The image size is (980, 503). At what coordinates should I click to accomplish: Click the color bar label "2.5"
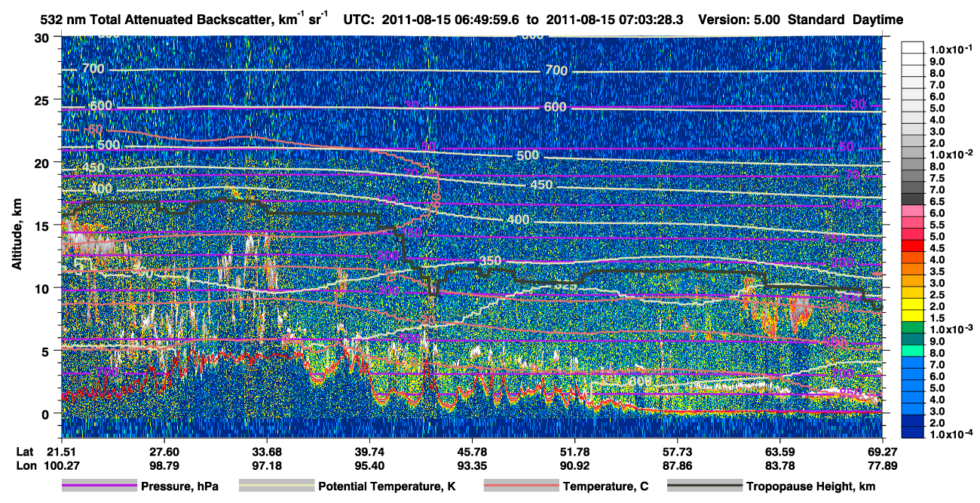click(x=937, y=294)
